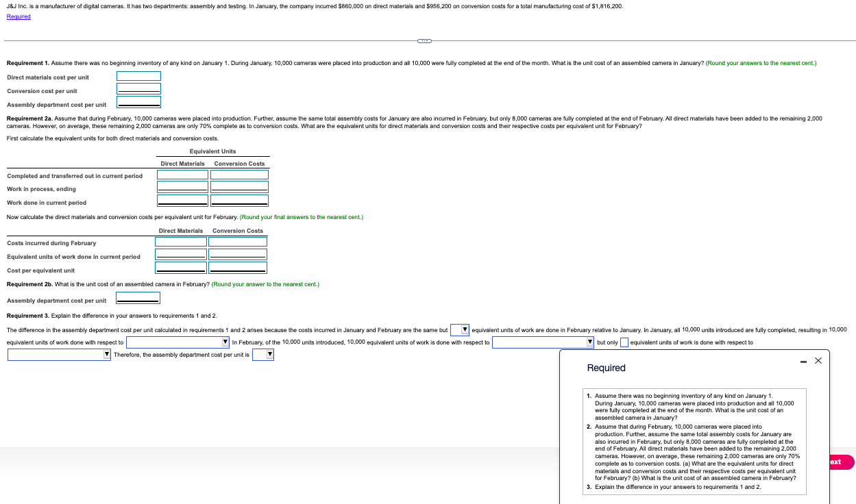Click the pink Next button at right edge

(x=842, y=462)
